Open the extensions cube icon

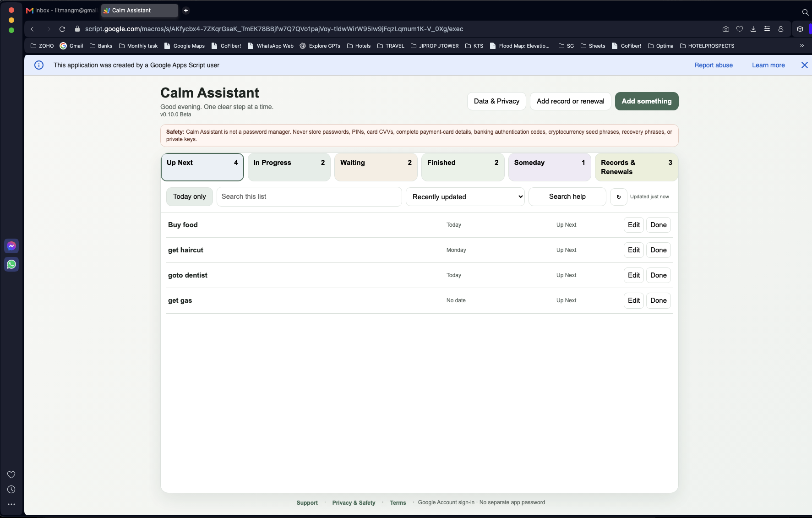pos(800,29)
